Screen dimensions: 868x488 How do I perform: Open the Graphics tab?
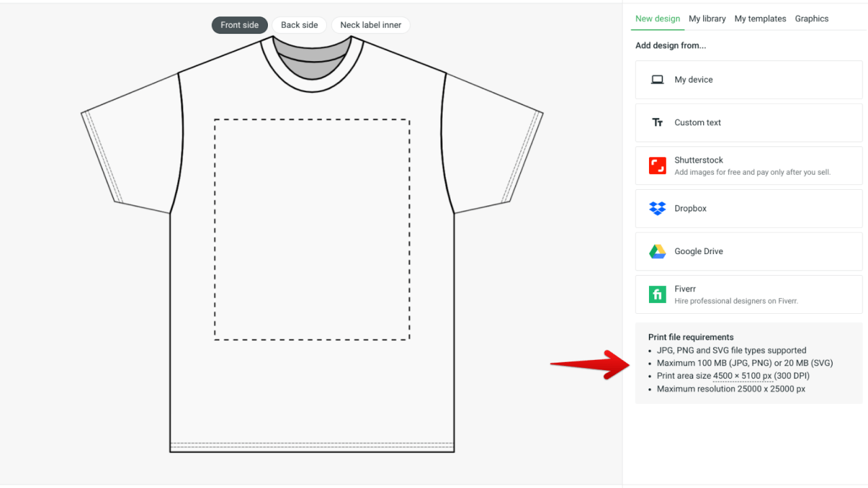pos(812,19)
